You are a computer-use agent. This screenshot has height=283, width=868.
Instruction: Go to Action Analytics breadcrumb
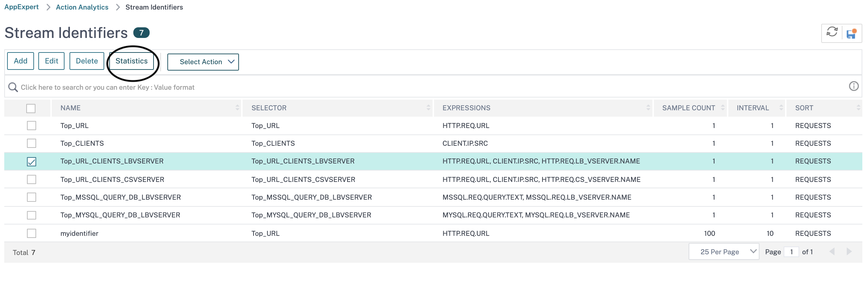82,7
